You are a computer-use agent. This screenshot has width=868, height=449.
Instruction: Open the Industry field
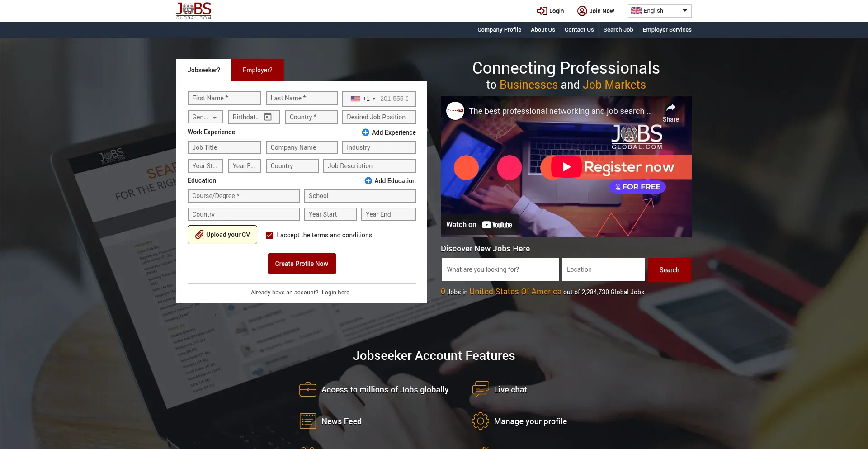point(379,147)
